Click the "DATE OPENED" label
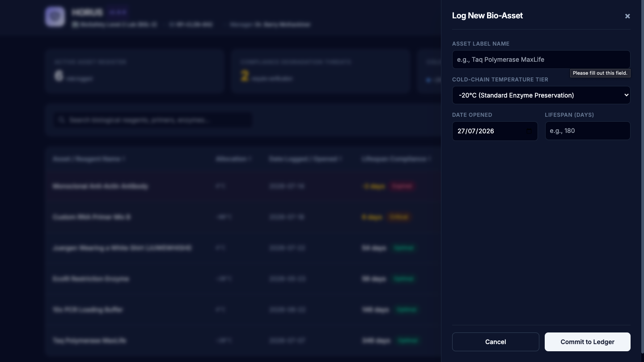Screen dimensions: 644x362 (x=472, y=115)
